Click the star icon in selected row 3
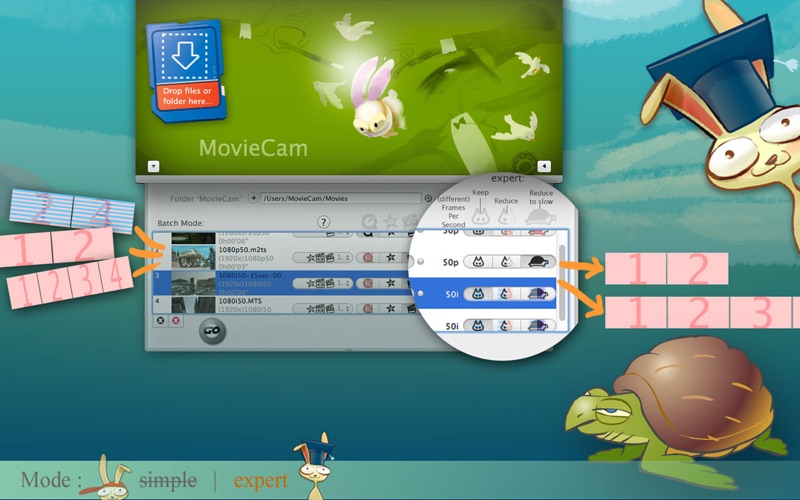The image size is (800, 500). [x=390, y=283]
